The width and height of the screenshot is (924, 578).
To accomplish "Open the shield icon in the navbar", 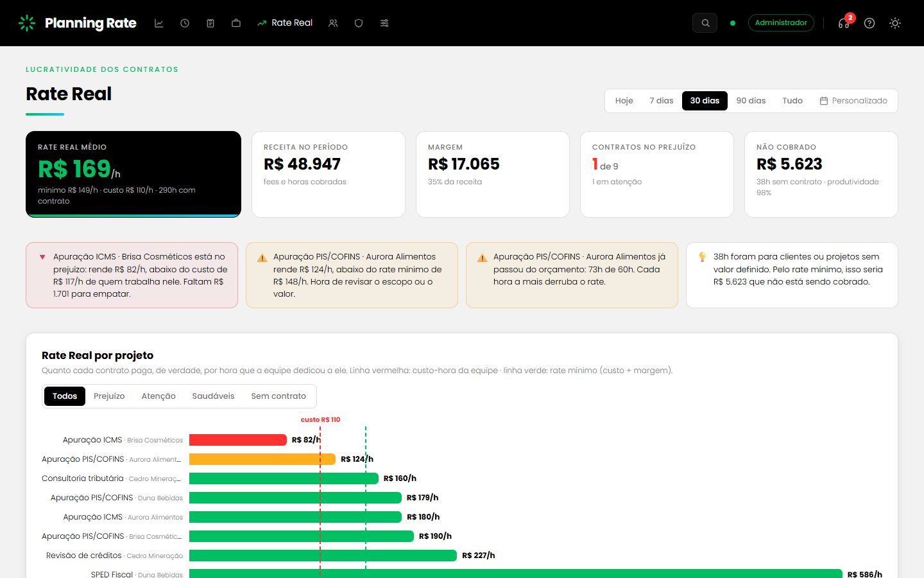I will 359,23.
